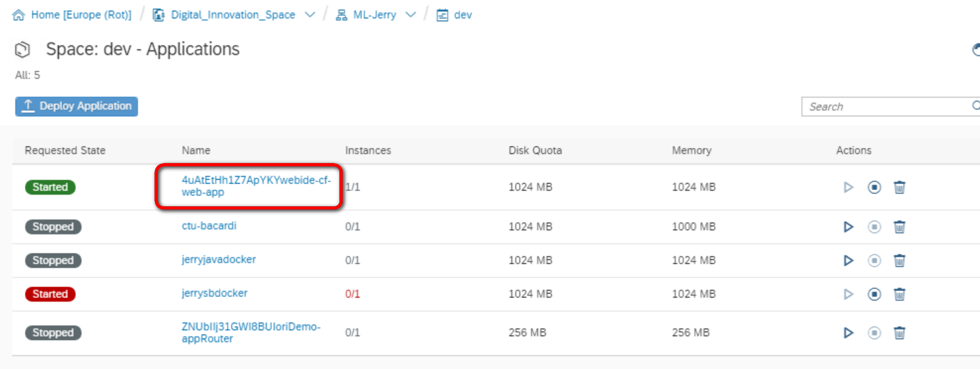Click the Name column header

[196, 151]
